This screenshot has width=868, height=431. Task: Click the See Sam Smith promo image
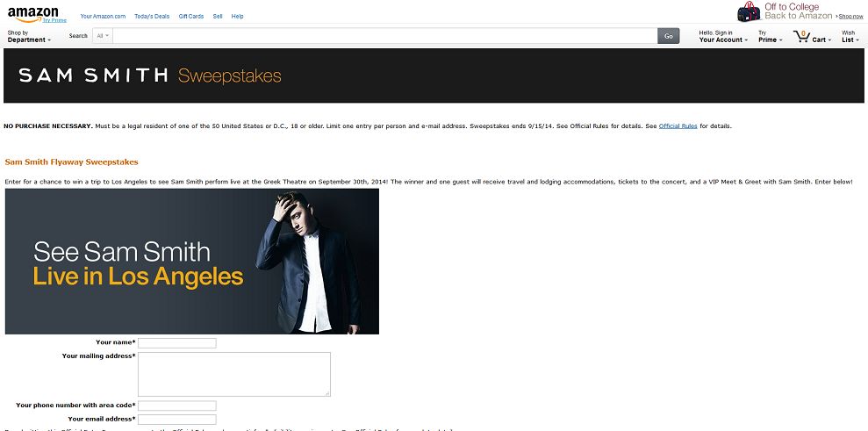point(192,262)
